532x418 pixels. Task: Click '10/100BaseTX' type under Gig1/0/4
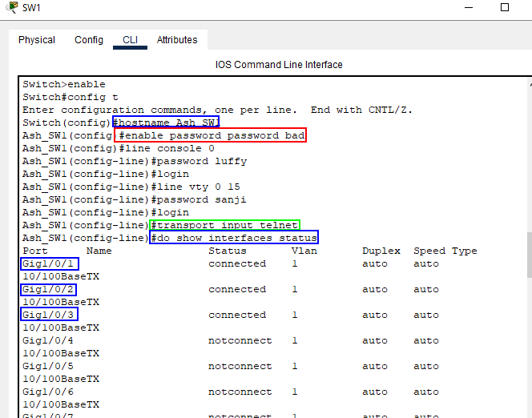click(x=61, y=354)
